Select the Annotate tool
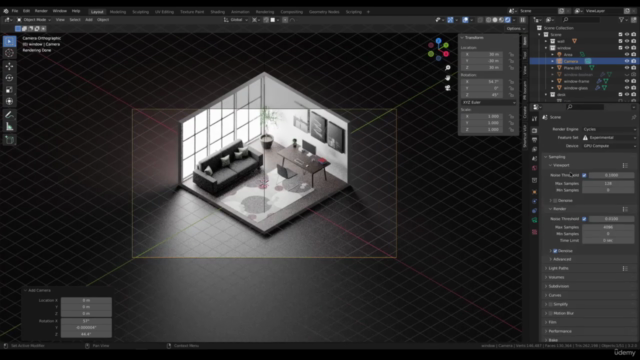Screen dimensions: 640x360 (x=9, y=115)
